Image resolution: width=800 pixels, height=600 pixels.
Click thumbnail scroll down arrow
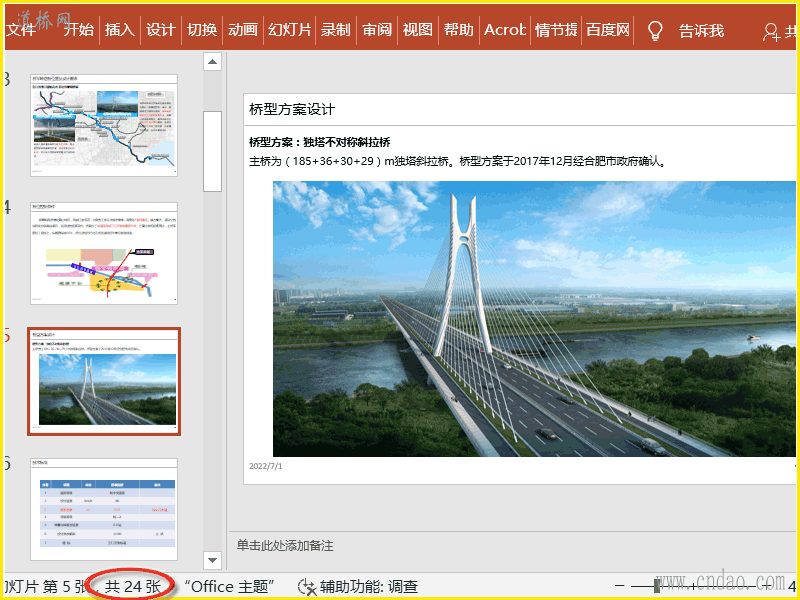tap(213, 560)
